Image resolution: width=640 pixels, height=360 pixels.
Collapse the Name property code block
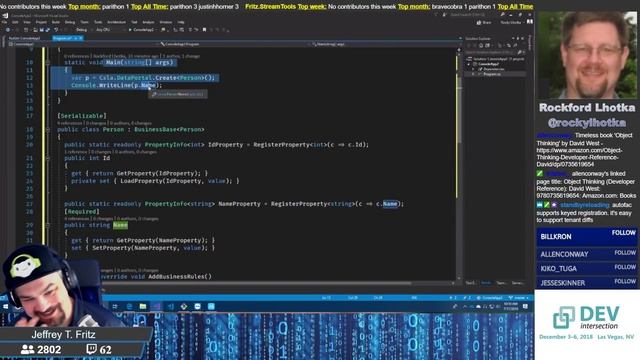[x=48, y=225]
